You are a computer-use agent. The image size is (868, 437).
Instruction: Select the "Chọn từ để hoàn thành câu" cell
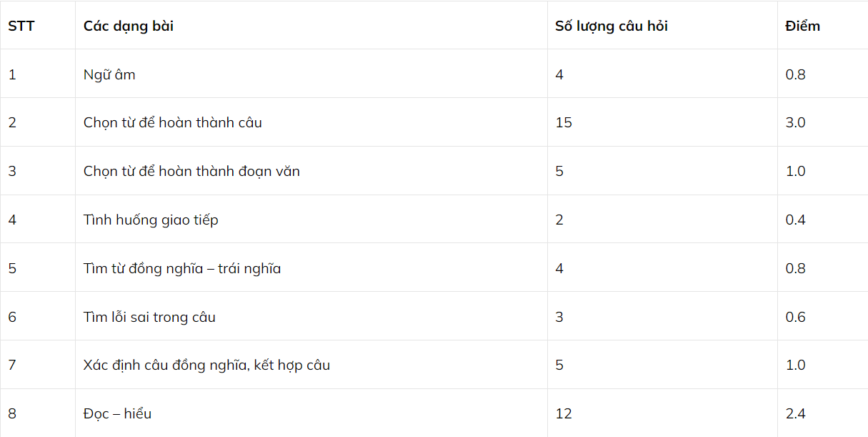(x=173, y=123)
